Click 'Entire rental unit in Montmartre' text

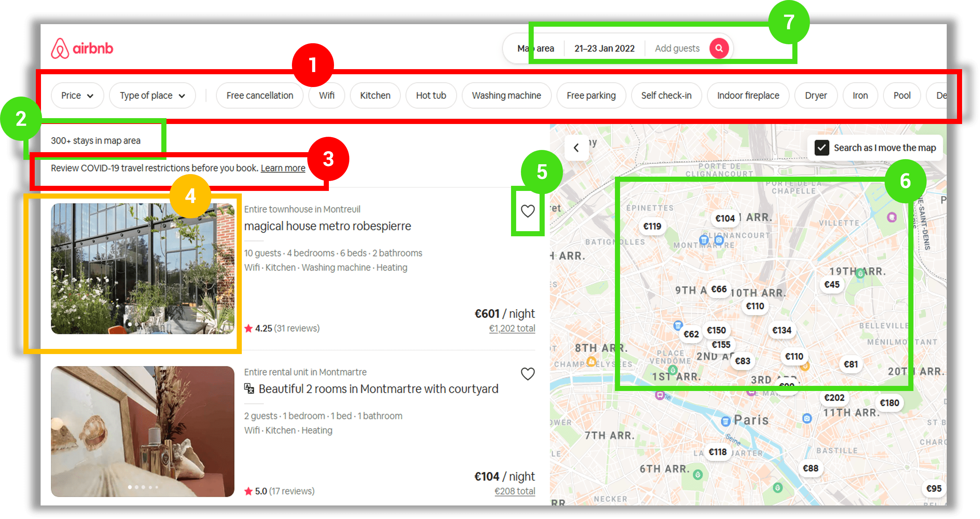305,372
